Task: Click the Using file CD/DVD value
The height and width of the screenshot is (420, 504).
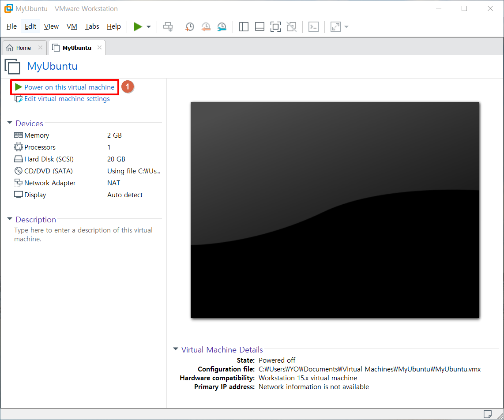Action: click(x=134, y=171)
